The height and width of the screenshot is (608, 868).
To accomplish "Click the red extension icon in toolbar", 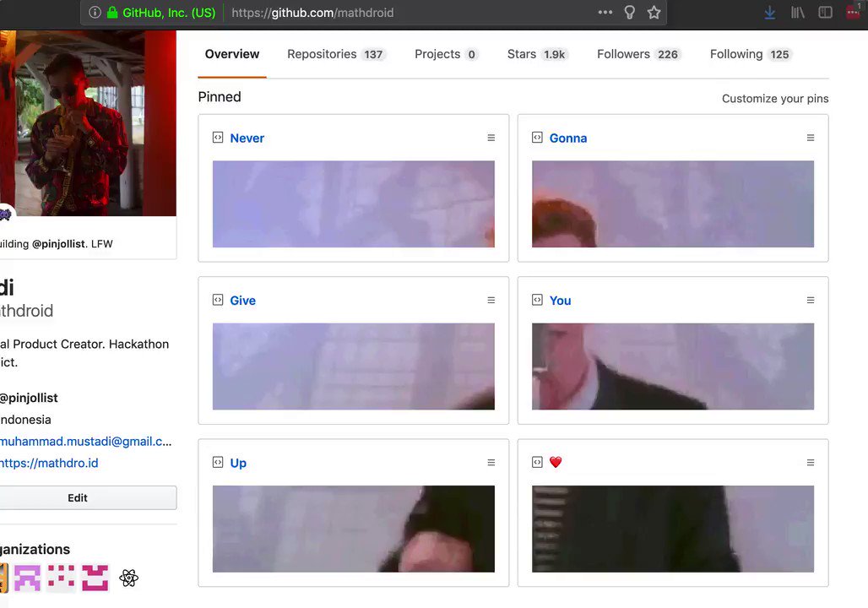I will [x=853, y=12].
